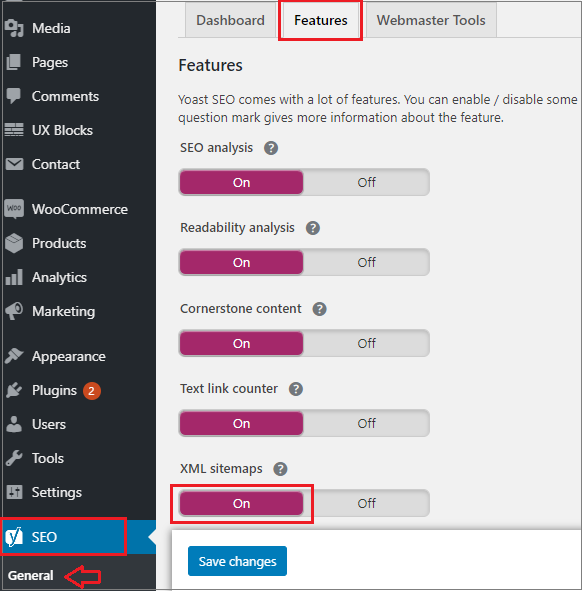Click the Plugins plug icon in sidebar
583x591 pixels.
click(14, 390)
